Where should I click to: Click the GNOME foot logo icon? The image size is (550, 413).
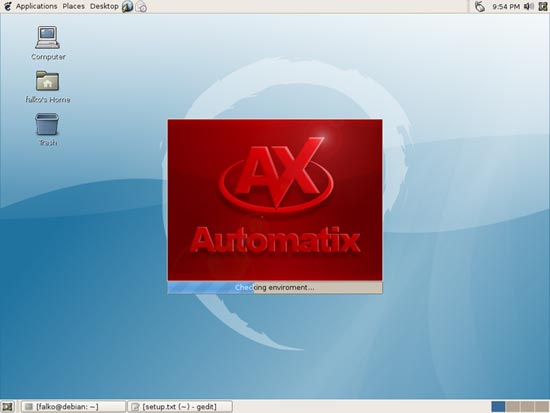click(7, 6)
